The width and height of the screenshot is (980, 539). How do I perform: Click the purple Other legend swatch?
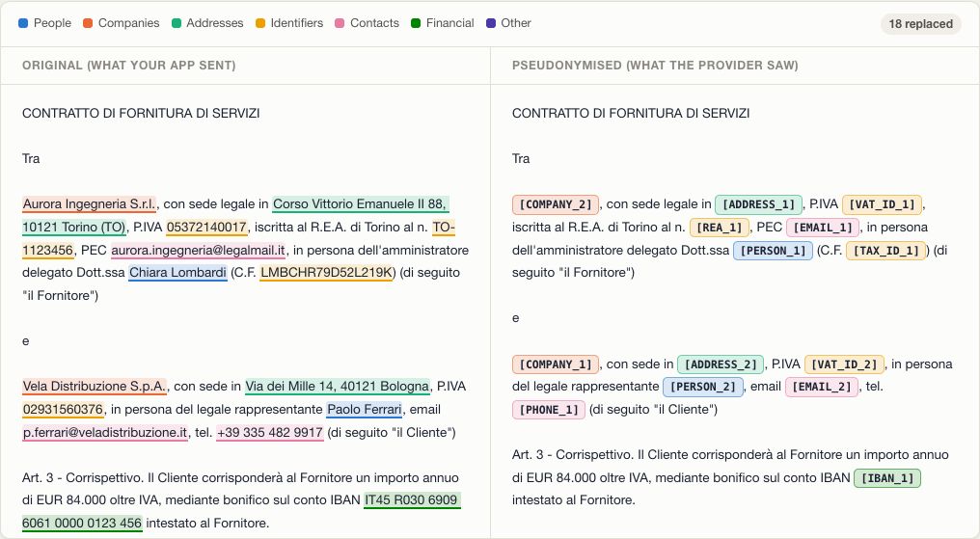491,23
